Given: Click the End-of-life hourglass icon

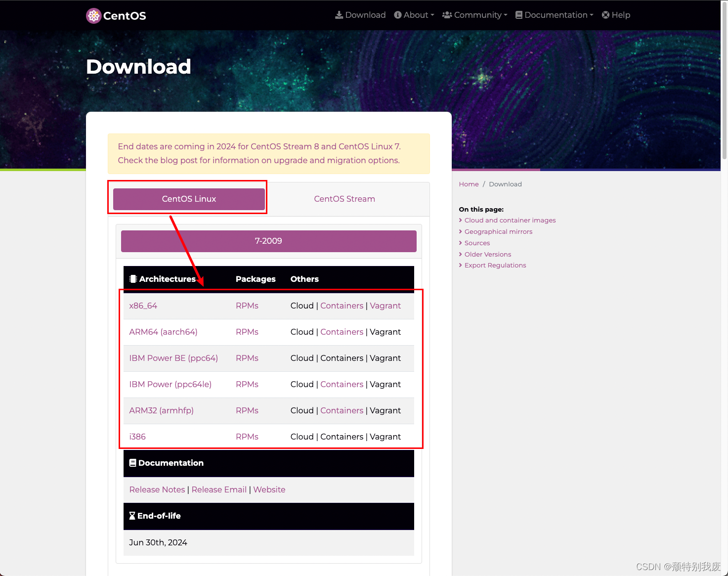Looking at the screenshot, I should click(x=132, y=516).
